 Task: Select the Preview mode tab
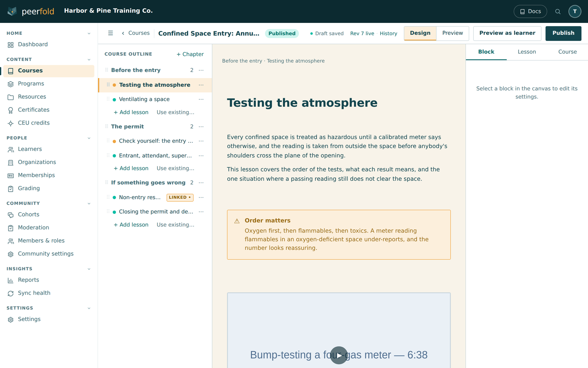coord(452,33)
